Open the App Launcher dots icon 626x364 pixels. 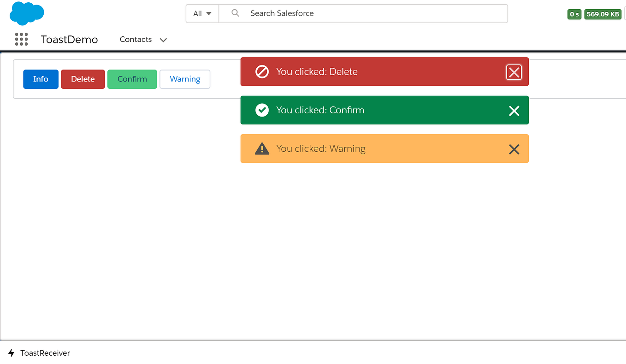click(x=21, y=39)
